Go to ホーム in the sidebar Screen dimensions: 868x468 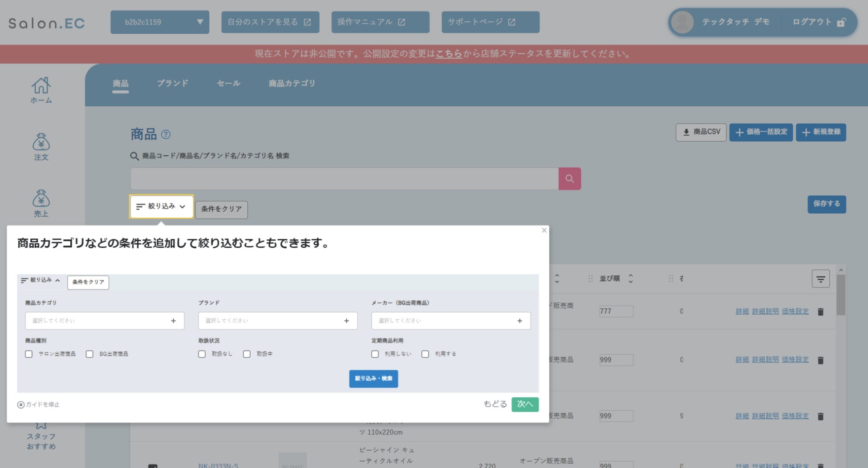coord(41,90)
